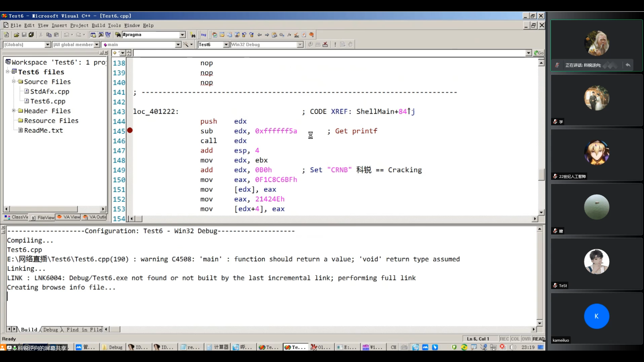Screen dimensions: 644x362
Task: Open the Win32 Debug configuration dropdown
Action: pyautogui.click(x=300, y=45)
